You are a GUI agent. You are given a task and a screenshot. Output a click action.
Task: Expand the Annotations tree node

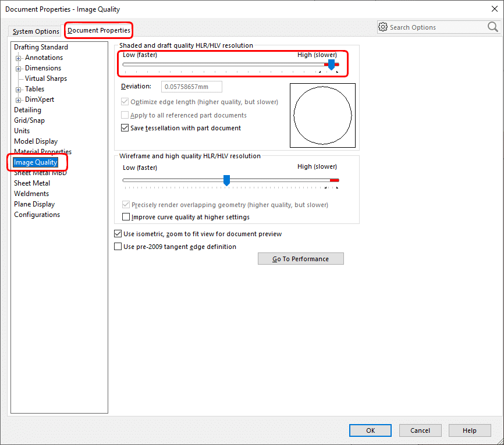18,58
